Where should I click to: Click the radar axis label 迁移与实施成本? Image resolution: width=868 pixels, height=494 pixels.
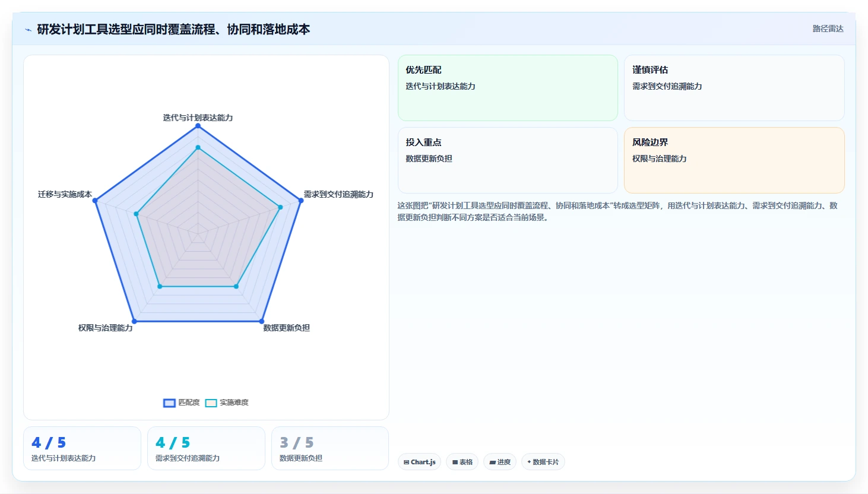click(x=65, y=194)
